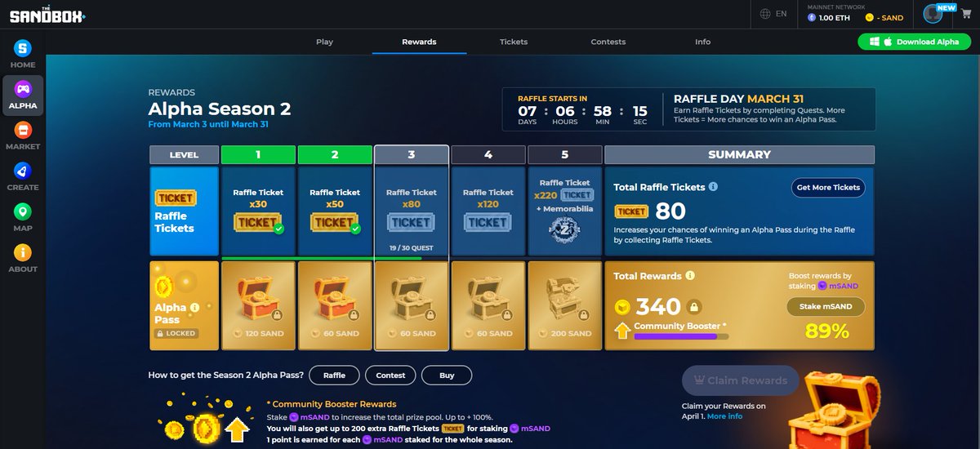The image size is (980, 449).
Task: Click green level quest progress bar
Action: [322, 258]
